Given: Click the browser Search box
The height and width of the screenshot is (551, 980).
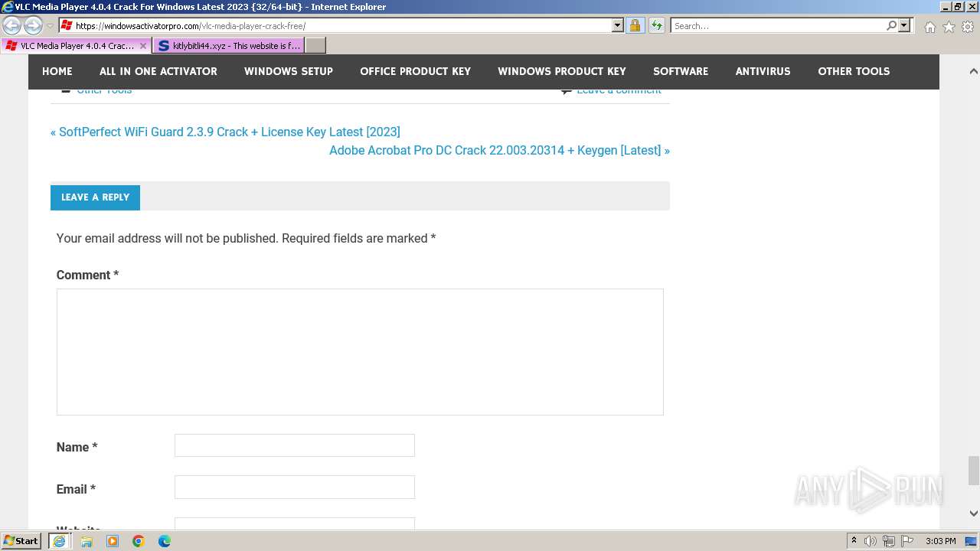Looking at the screenshot, I should [779, 26].
